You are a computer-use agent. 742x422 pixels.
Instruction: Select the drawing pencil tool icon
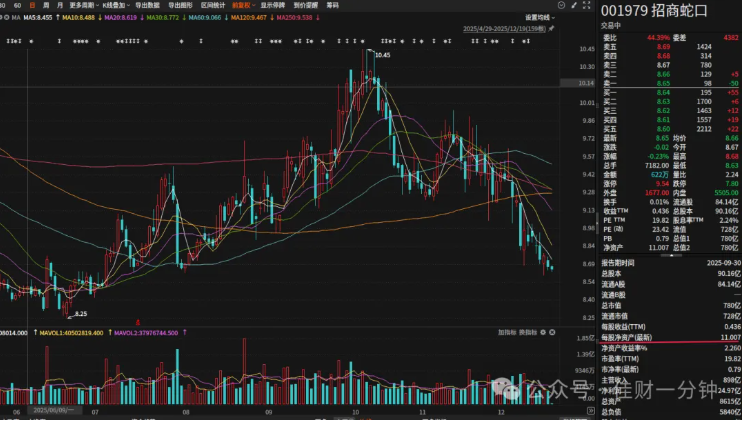(x=574, y=5)
